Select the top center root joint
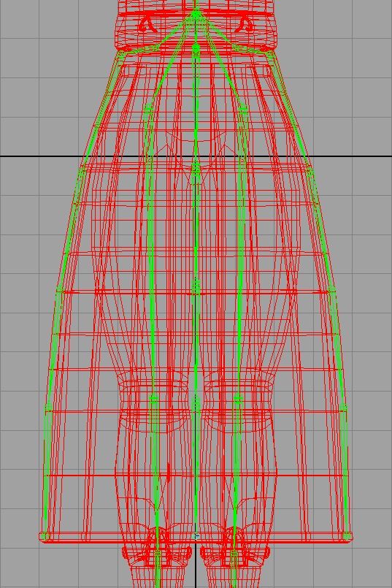 tap(196, 15)
